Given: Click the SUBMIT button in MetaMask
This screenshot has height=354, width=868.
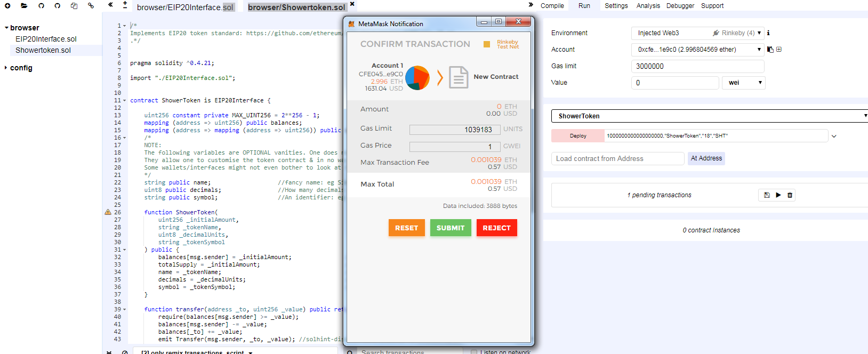Looking at the screenshot, I should [451, 228].
